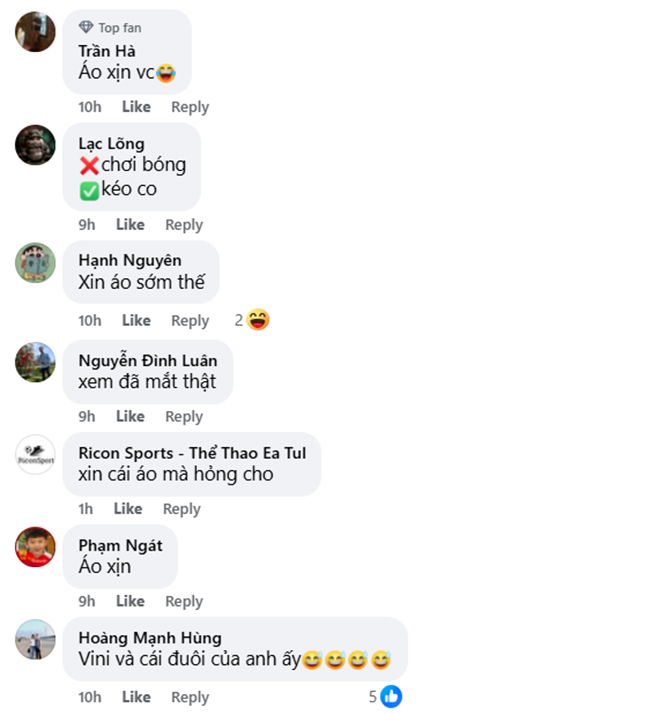The width and height of the screenshot is (660, 715).
Task: View Phạm Ngát's profile photo
Action: click(35, 547)
